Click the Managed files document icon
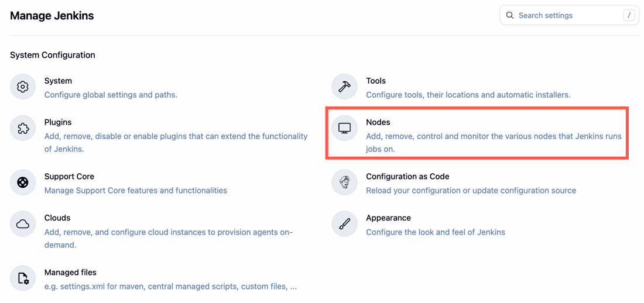 pos(23,278)
